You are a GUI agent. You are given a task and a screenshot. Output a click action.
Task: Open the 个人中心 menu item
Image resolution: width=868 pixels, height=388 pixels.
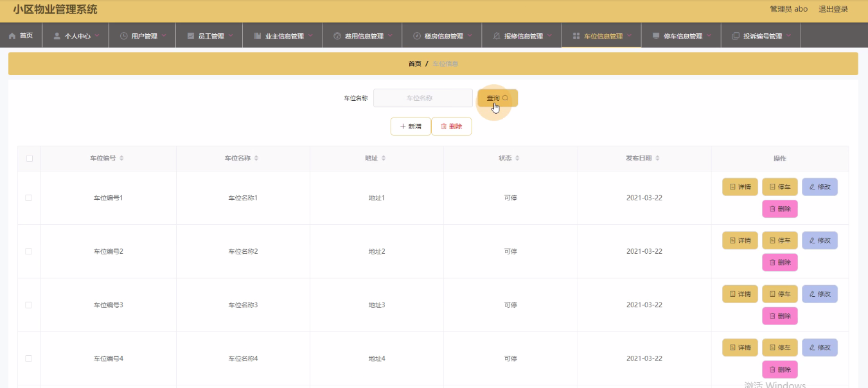point(77,36)
